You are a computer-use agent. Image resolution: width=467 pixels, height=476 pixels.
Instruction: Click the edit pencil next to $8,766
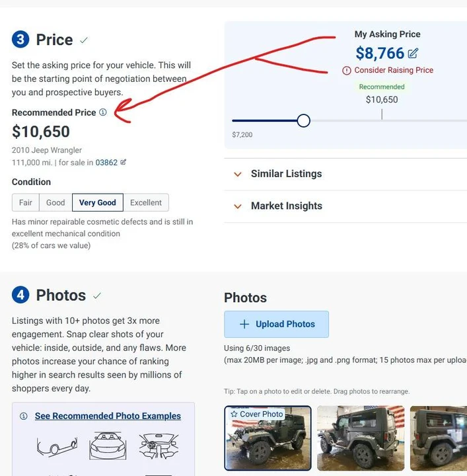413,54
